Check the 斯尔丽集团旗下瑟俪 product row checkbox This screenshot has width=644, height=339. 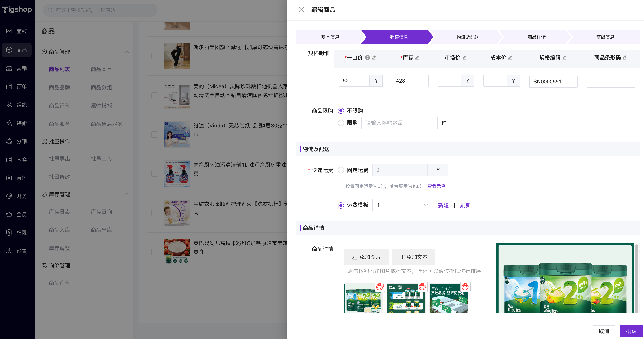coord(154,56)
